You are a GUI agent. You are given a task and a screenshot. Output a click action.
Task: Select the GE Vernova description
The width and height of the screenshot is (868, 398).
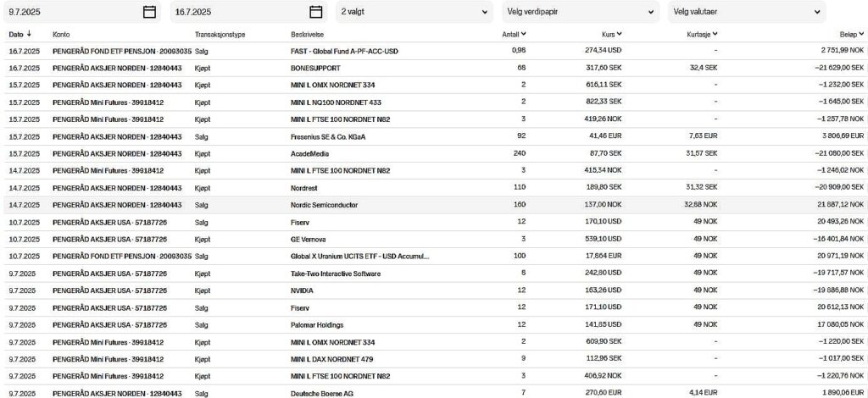point(308,240)
